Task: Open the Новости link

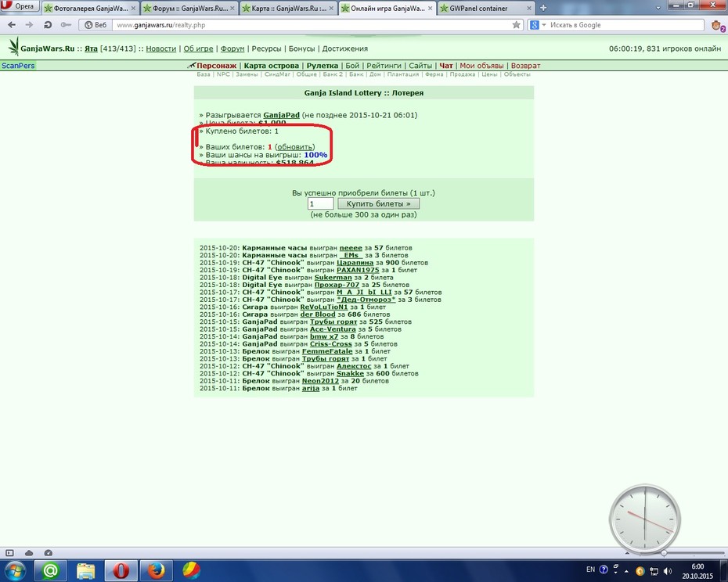Action: pos(160,48)
